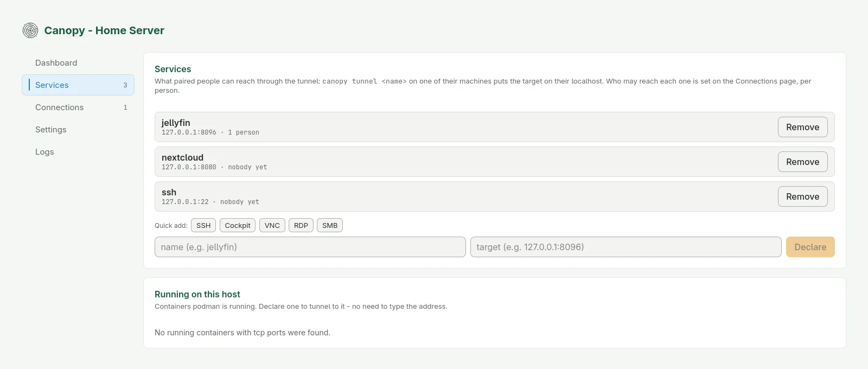
Task: Remove the ssh service
Action: [x=802, y=196]
